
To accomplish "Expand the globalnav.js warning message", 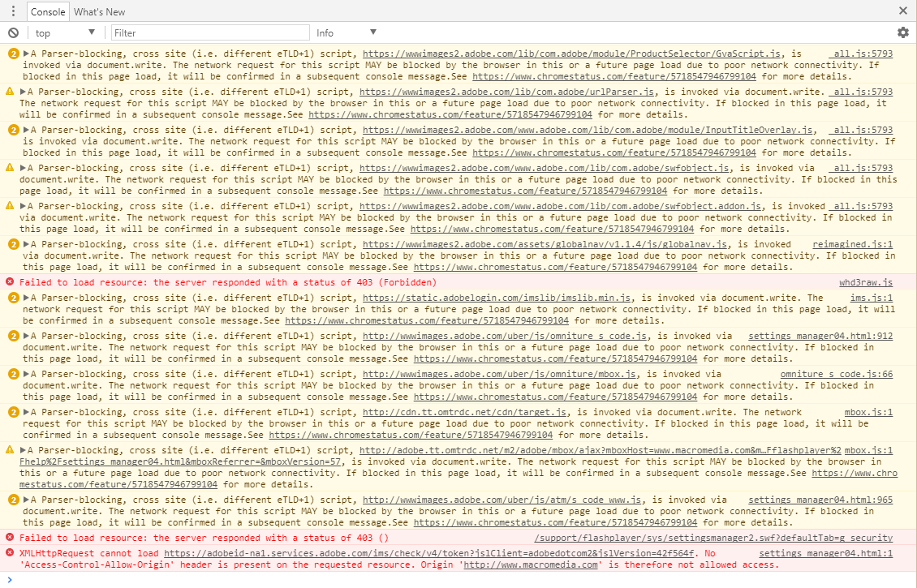I will (26, 244).
